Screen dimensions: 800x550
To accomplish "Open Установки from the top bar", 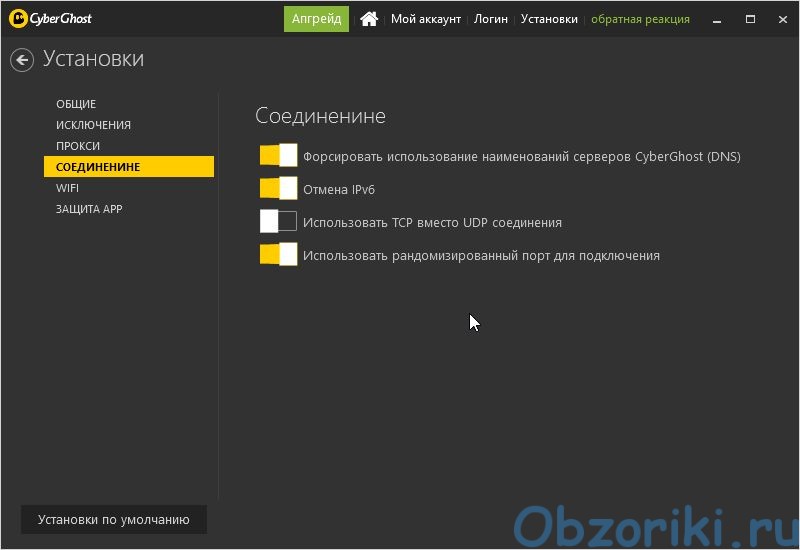I will point(549,19).
